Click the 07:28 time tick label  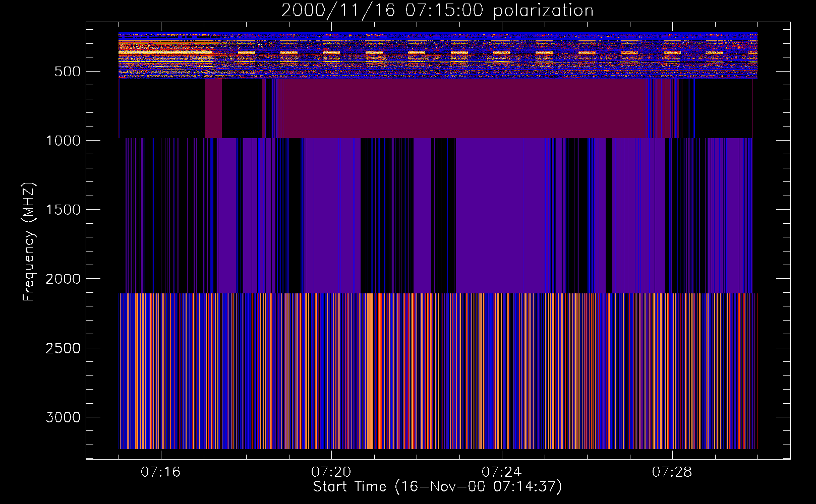point(672,472)
